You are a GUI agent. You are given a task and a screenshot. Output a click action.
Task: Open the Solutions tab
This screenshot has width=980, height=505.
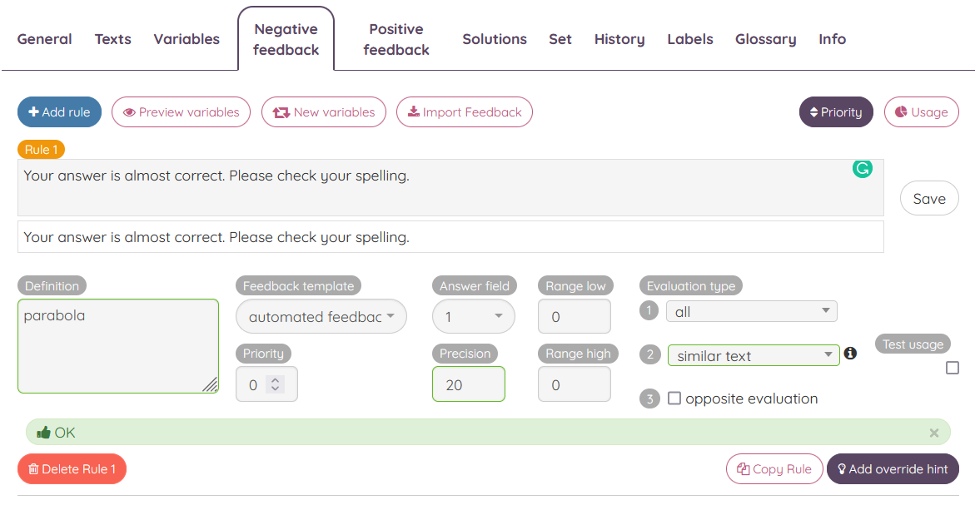(495, 38)
